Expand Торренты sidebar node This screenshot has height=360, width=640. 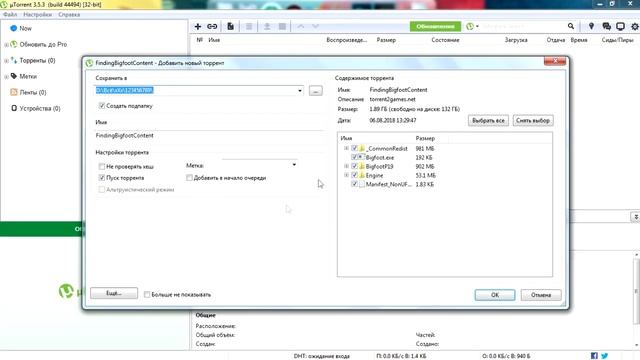pos(6,60)
